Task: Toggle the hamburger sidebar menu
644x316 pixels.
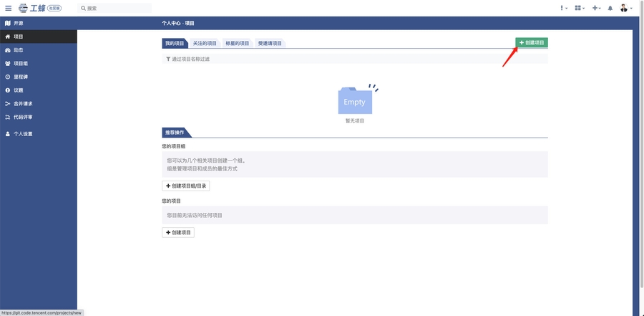Action: click(x=9, y=8)
